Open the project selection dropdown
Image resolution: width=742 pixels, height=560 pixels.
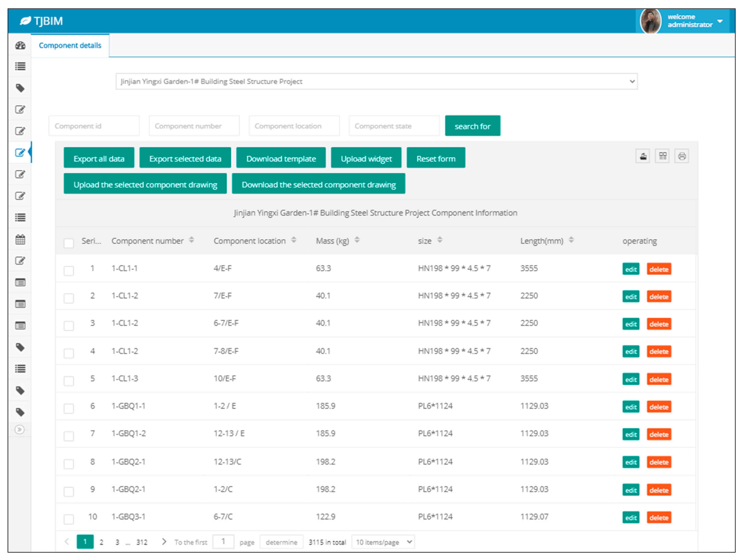[376, 82]
